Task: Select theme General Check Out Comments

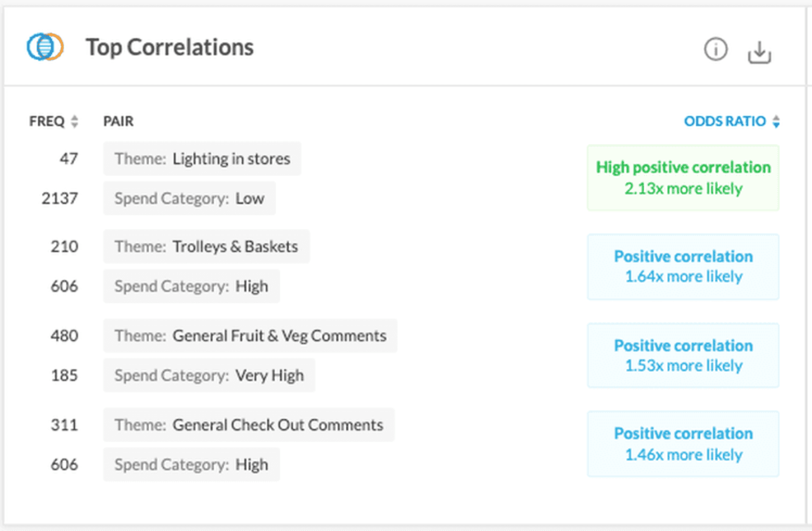Action: pyautogui.click(x=249, y=425)
